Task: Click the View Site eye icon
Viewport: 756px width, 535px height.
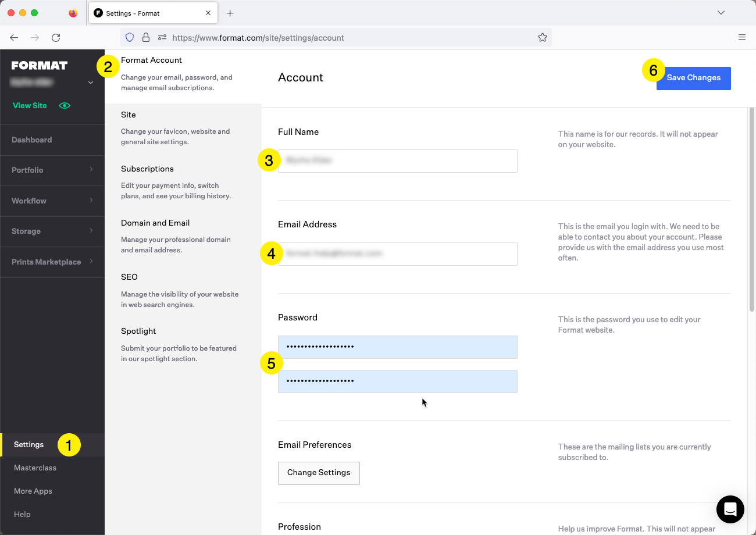Action: pyautogui.click(x=65, y=106)
